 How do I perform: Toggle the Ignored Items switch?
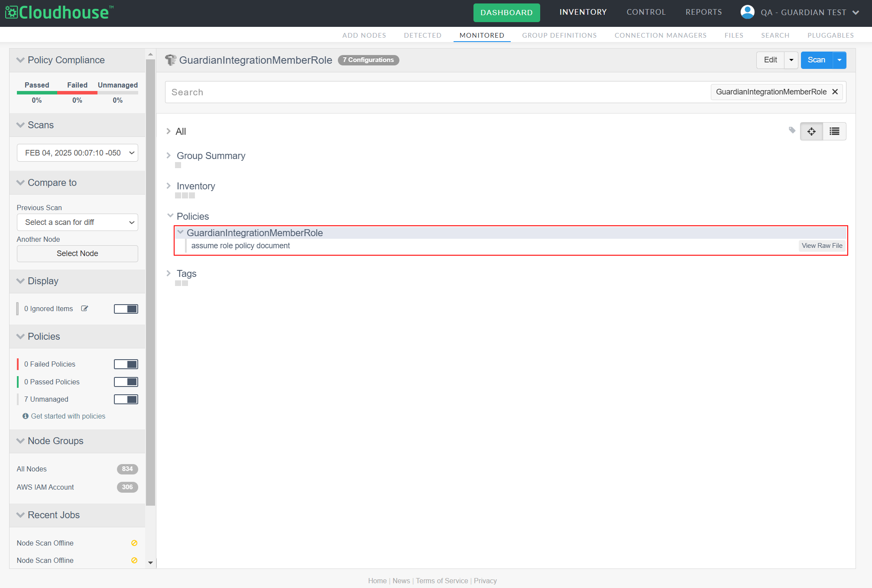[126, 309]
